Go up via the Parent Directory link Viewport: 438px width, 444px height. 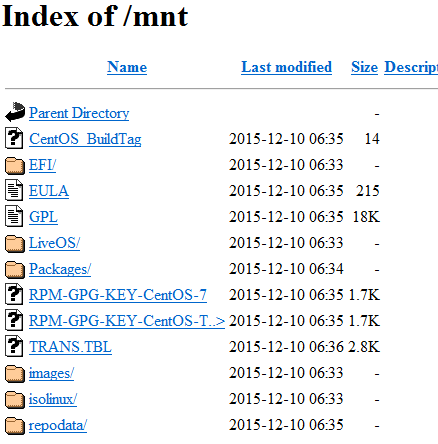(x=79, y=113)
